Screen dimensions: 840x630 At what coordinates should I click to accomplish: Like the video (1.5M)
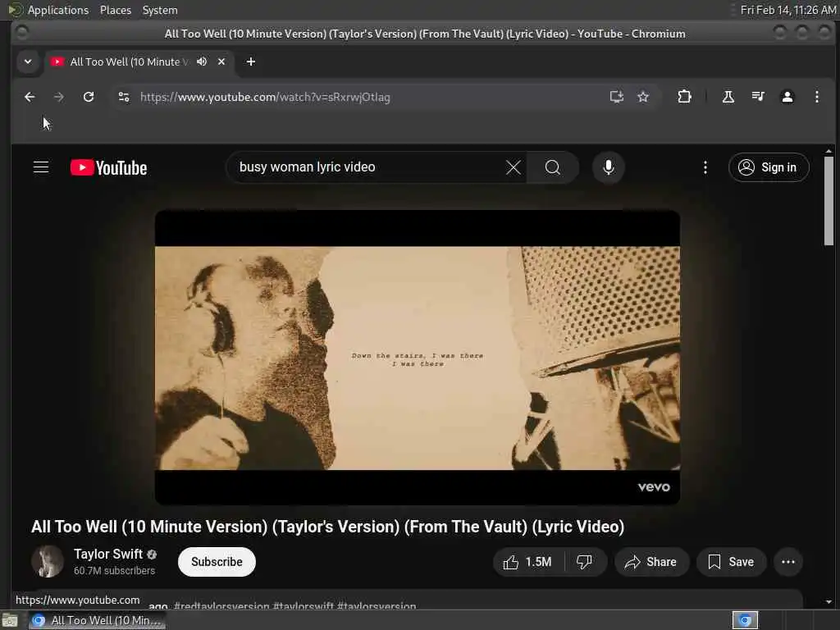[528, 562]
